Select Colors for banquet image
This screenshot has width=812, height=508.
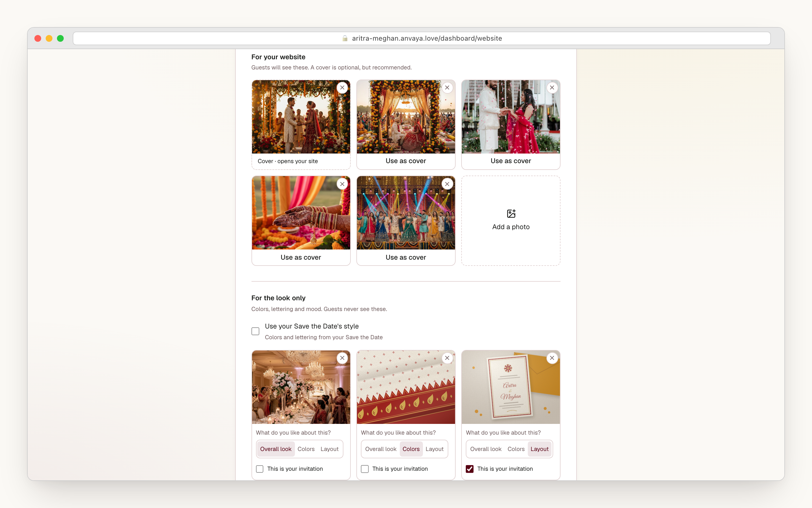[306, 449]
